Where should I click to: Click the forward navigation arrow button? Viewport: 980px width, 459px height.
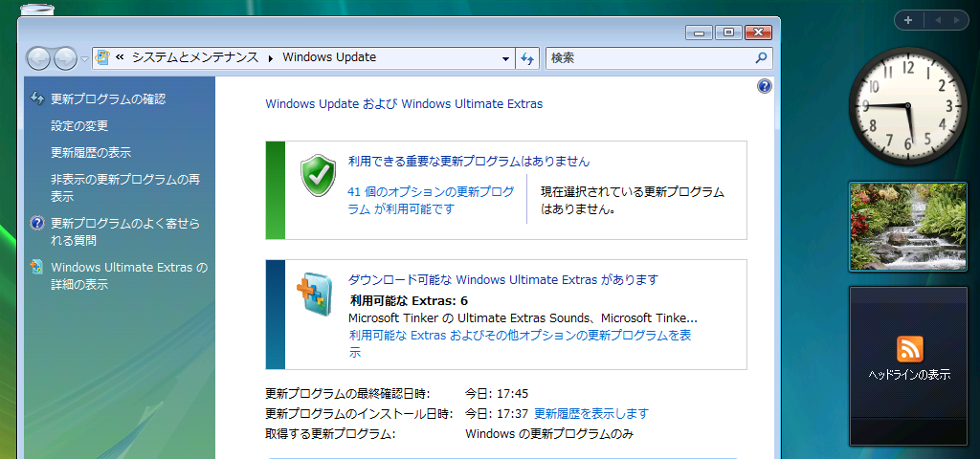(x=65, y=58)
